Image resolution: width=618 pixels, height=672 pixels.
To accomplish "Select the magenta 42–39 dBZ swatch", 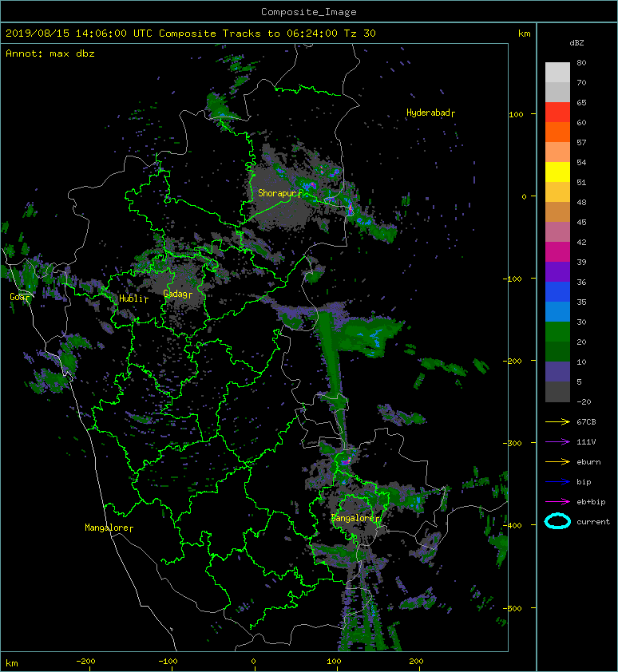I will pos(557,252).
